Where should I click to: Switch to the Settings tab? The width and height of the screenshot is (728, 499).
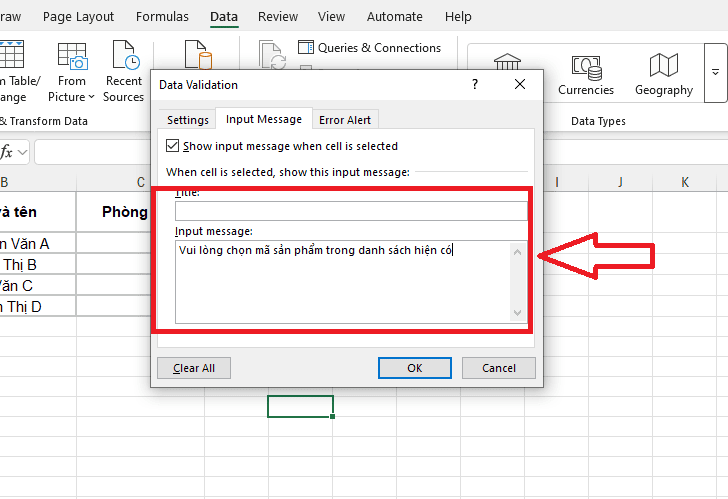188,120
